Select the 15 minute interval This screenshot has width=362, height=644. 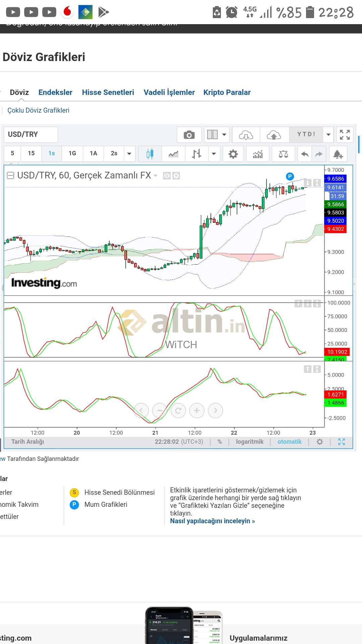[x=31, y=153]
